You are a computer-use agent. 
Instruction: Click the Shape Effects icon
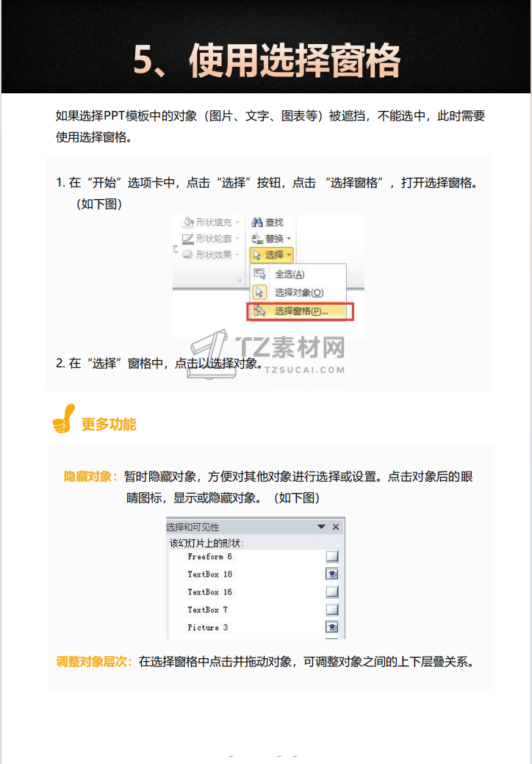(188, 254)
